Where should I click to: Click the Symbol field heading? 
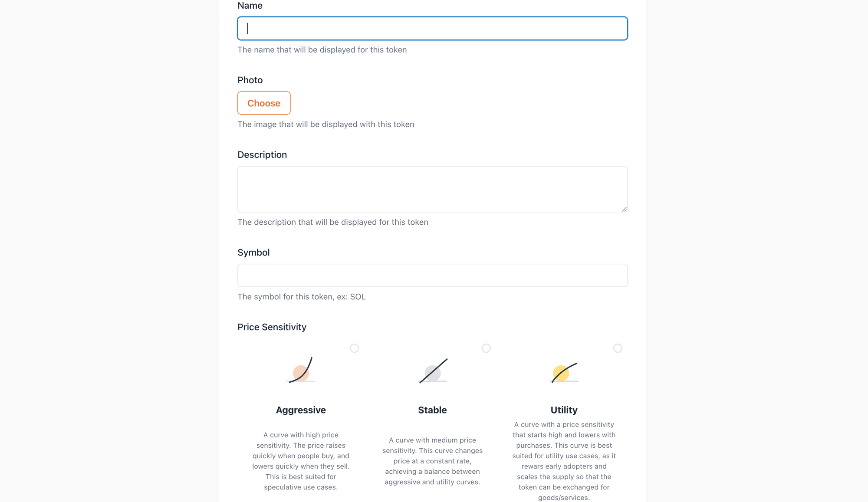[253, 252]
